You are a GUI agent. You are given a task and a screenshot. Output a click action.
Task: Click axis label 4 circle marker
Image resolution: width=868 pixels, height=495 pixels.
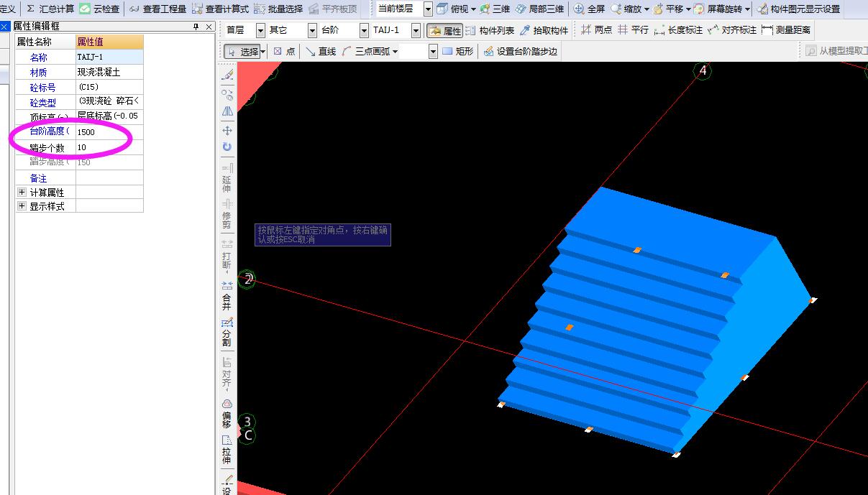(703, 70)
